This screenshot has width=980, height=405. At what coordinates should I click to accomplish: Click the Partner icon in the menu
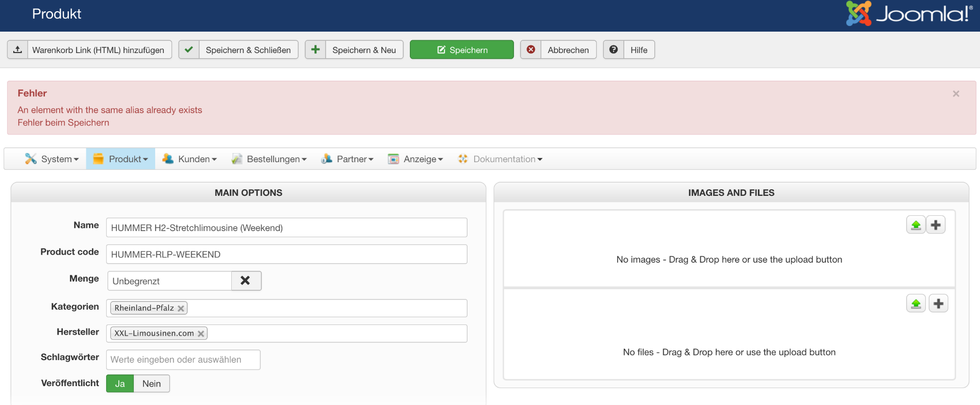coord(327,159)
